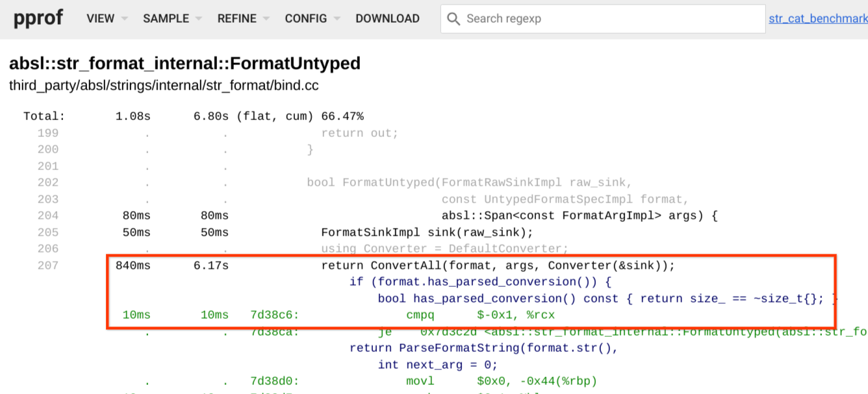868x394 pixels.
Task: Click the absl::str_format_internal::FormatUntyped heading
Action: pos(185,64)
